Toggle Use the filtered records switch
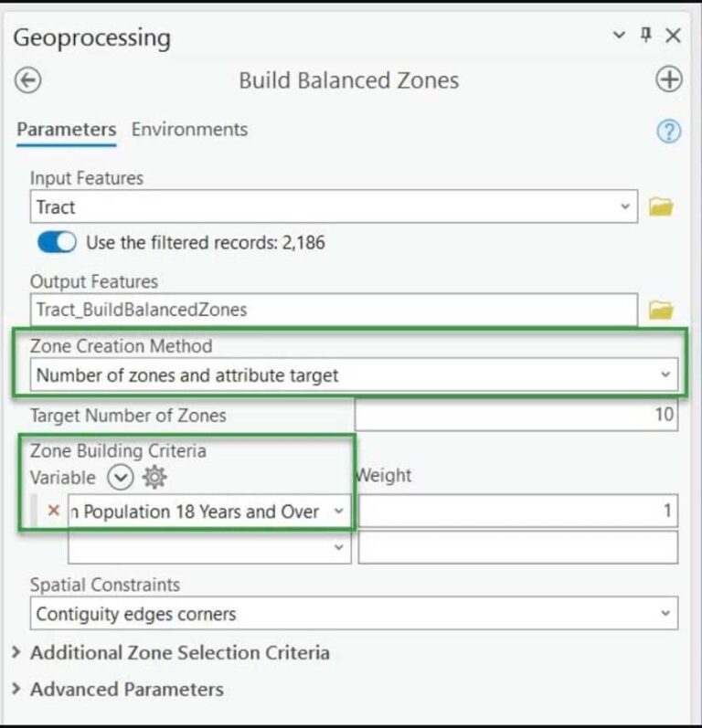This screenshot has height=728, width=702. pyautogui.click(x=57, y=243)
